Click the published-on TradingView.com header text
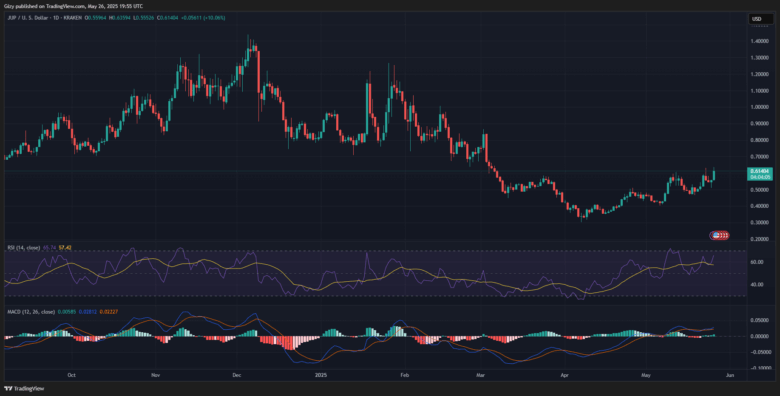The height and width of the screenshot is (396, 780). tap(74, 6)
